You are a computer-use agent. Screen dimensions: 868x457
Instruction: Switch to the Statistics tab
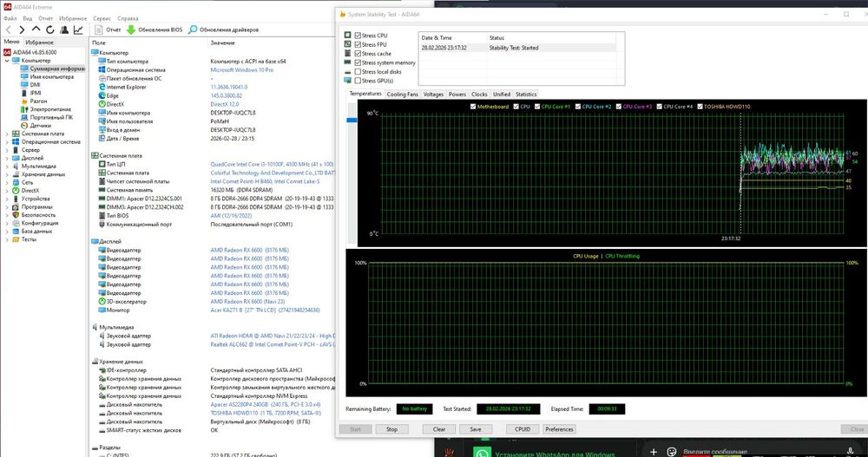tap(526, 94)
